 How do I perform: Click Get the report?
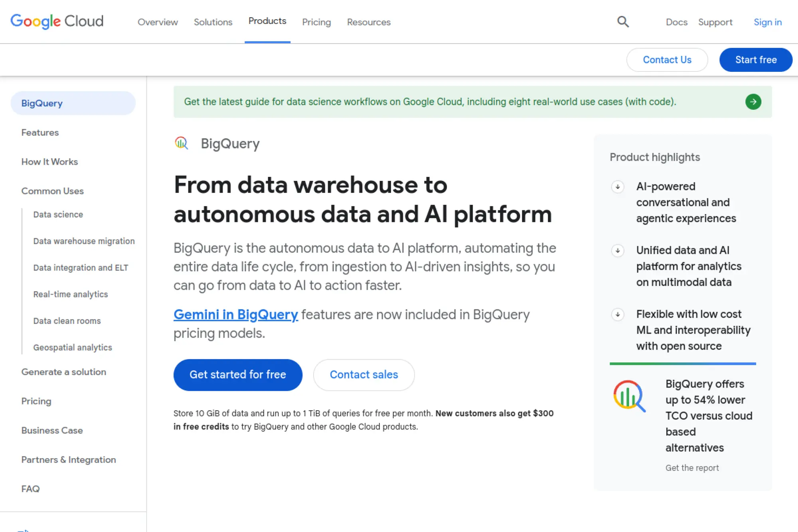click(692, 467)
